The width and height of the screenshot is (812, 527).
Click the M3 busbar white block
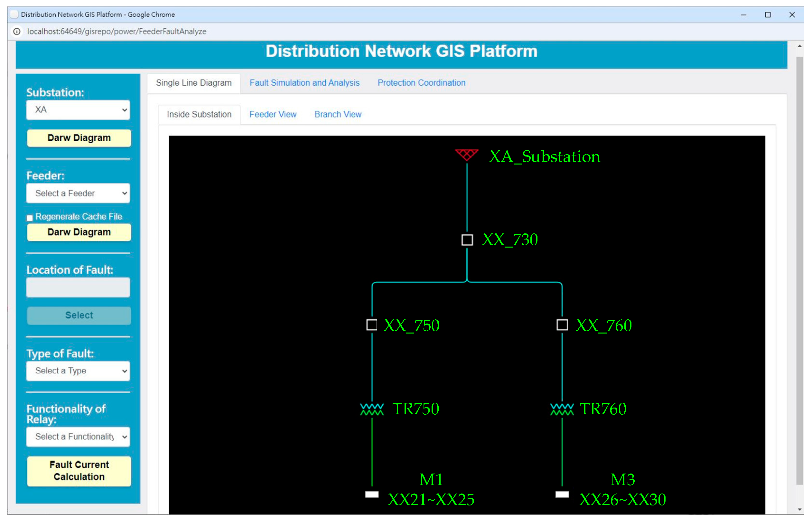coord(562,494)
